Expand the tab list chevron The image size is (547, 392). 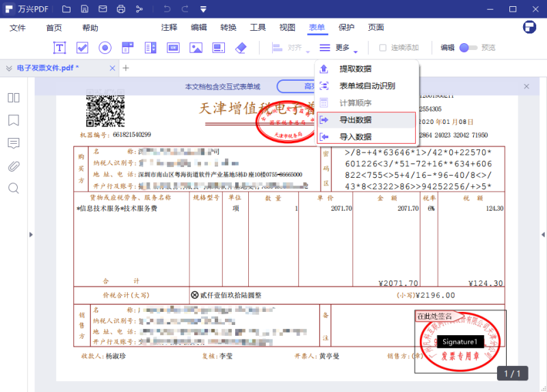point(9,68)
